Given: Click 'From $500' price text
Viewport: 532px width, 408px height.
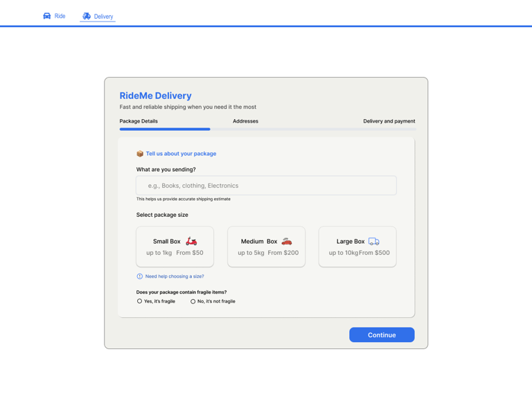Looking at the screenshot, I should coord(374,253).
